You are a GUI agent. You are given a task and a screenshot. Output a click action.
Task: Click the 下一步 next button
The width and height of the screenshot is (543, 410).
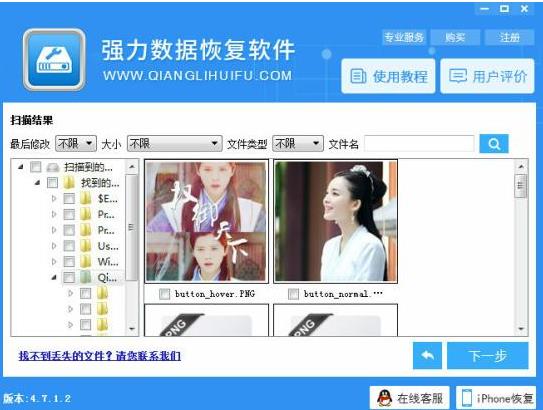pos(488,356)
